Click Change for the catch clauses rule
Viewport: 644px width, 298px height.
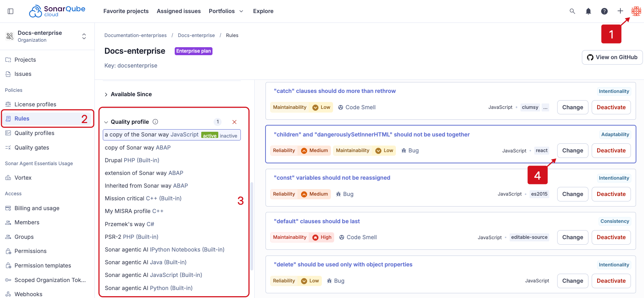(x=572, y=107)
